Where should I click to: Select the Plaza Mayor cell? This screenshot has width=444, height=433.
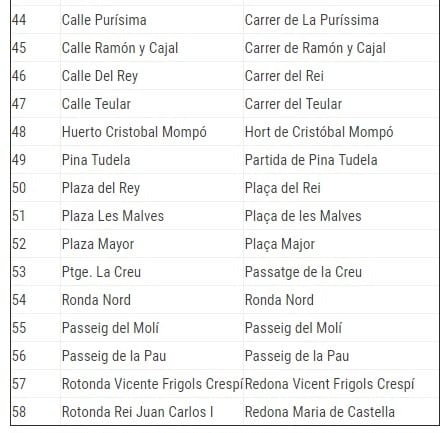point(152,244)
